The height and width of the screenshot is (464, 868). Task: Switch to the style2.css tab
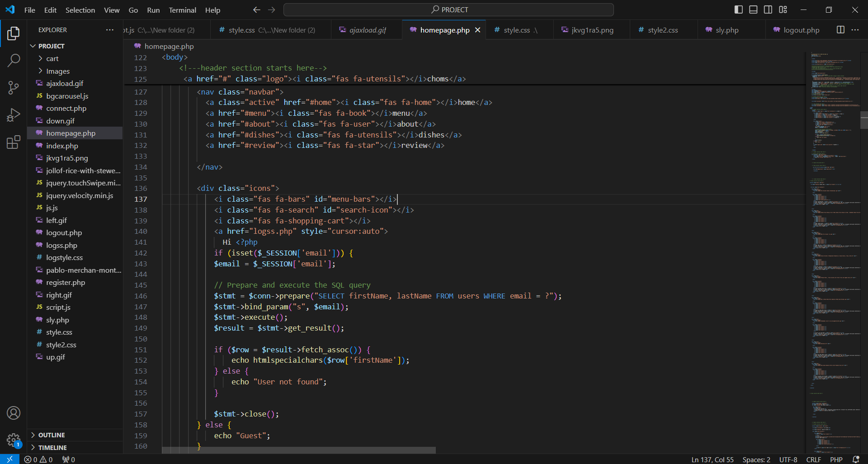(662, 30)
